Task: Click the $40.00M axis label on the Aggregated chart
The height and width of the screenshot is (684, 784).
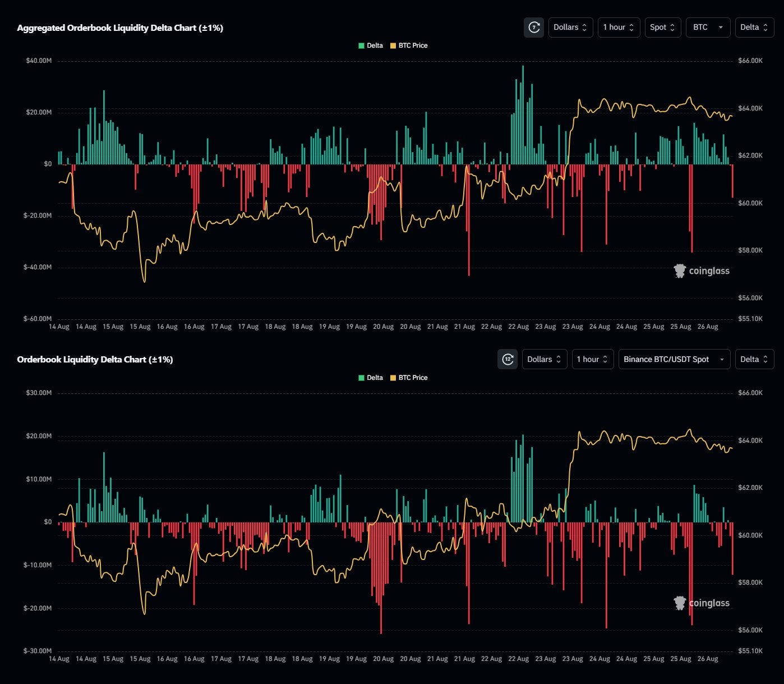Action: 39,61
